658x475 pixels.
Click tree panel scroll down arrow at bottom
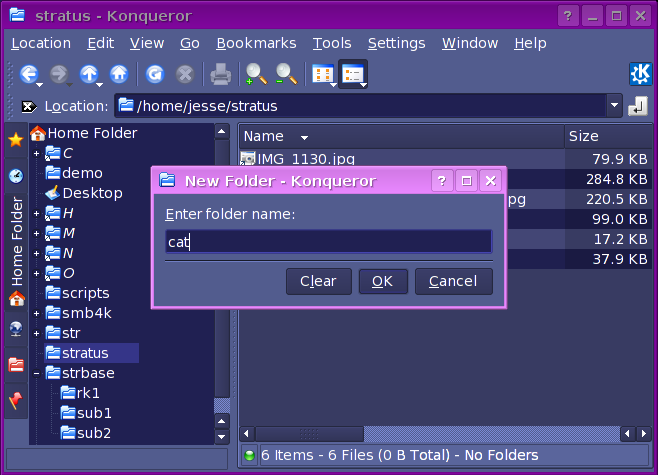click(x=222, y=437)
